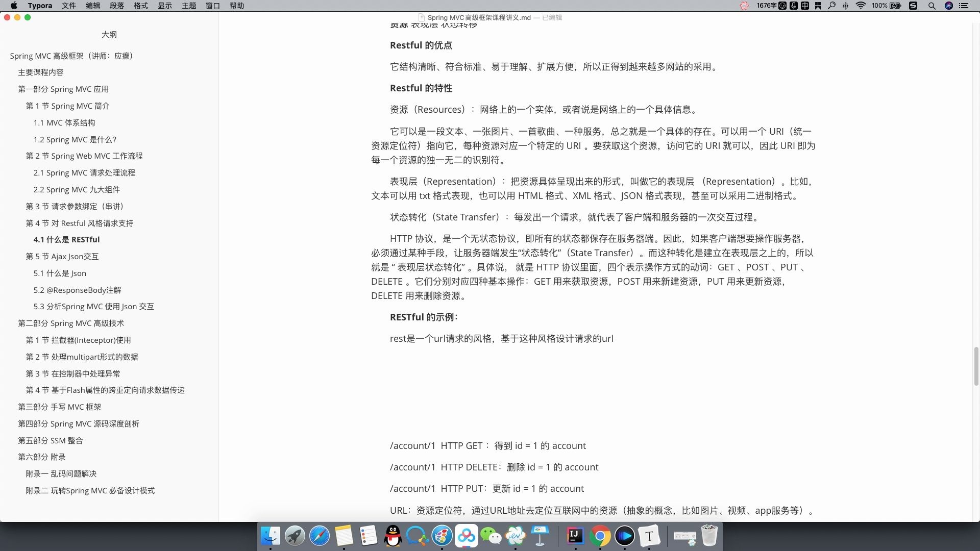Open the EV screen recorder Dock icon

pos(516,536)
